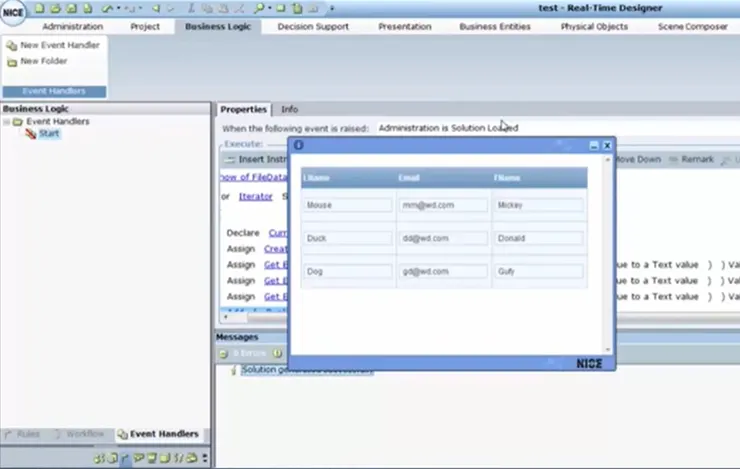Click the instruction list horizontal scrollbar
740x469 pixels.
click(x=255, y=317)
